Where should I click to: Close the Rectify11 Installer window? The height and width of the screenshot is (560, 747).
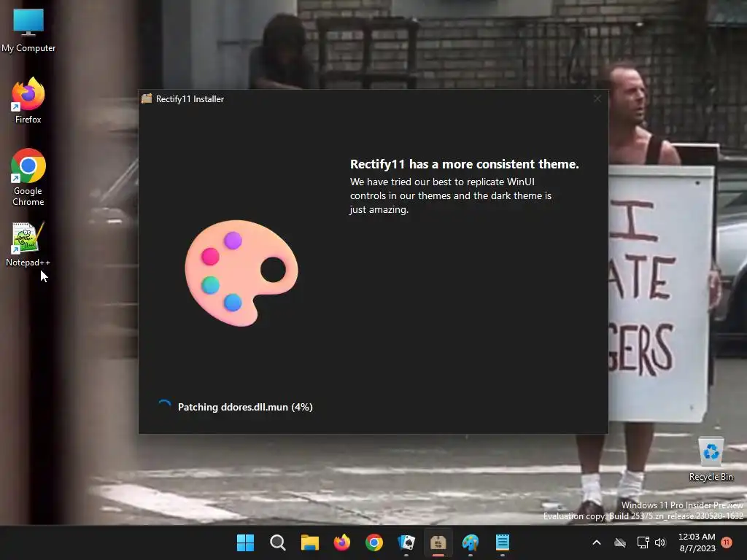pyautogui.click(x=597, y=98)
